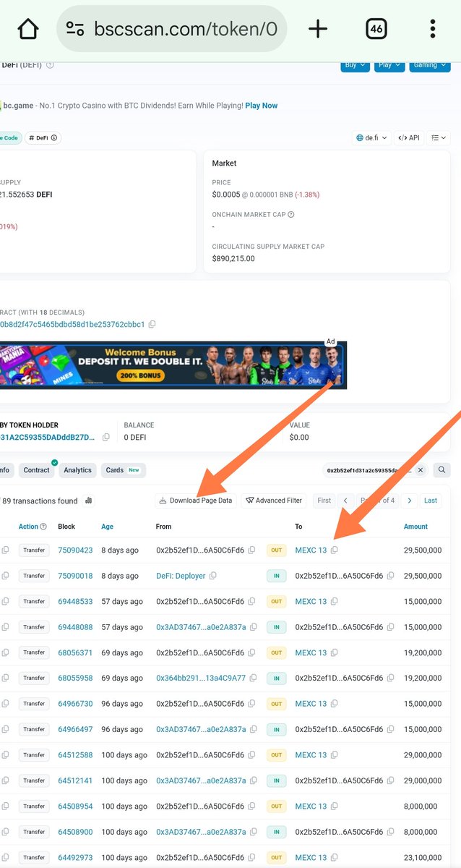Click the API button

pyautogui.click(x=409, y=137)
